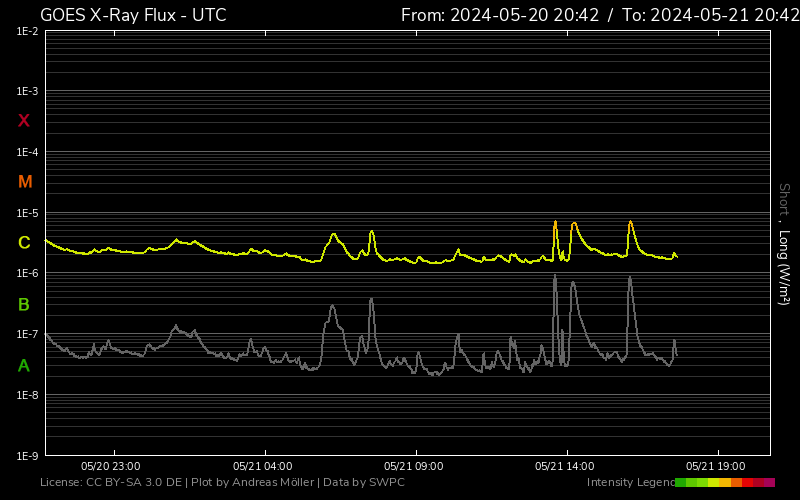
Task: Click the Intensity Legend label
Action: coord(630,483)
